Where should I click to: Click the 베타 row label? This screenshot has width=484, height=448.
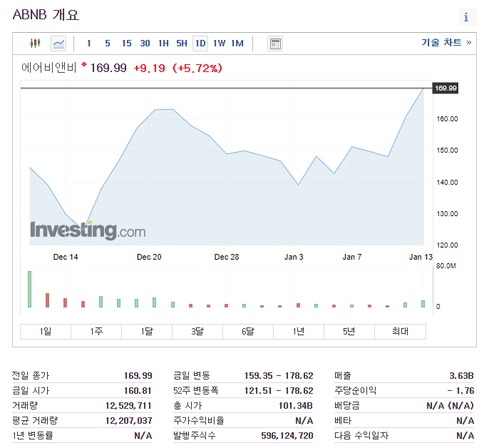tap(343, 420)
